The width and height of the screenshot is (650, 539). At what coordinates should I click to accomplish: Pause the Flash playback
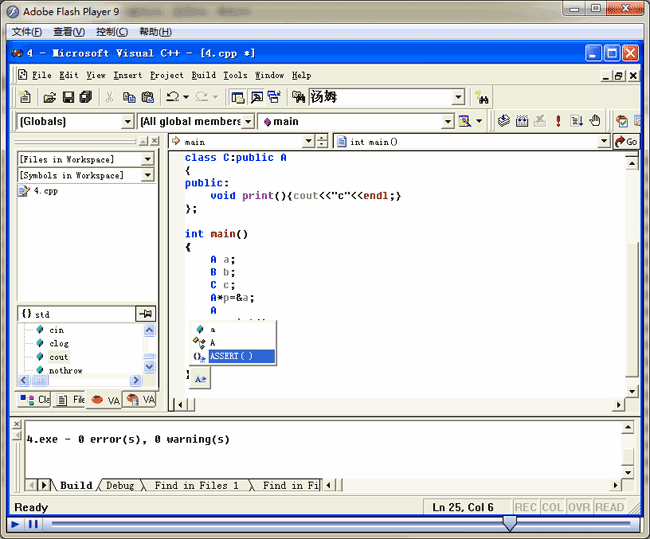coord(33,524)
